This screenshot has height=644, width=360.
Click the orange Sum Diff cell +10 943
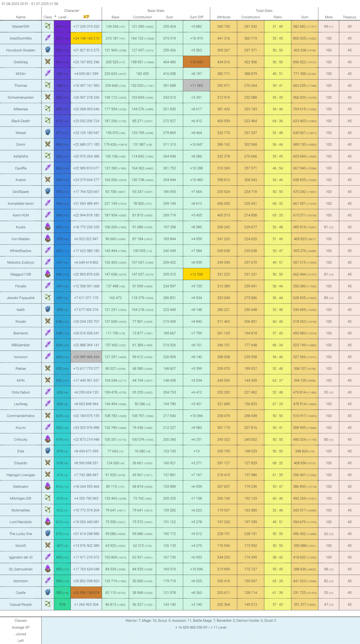pyautogui.click(x=196, y=62)
